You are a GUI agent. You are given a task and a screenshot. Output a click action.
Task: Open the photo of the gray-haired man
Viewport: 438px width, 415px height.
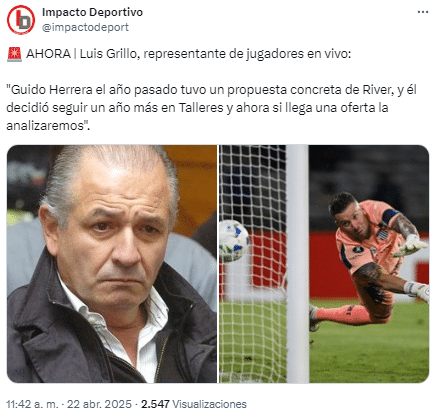pyautogui.click(x=112, y=264)
